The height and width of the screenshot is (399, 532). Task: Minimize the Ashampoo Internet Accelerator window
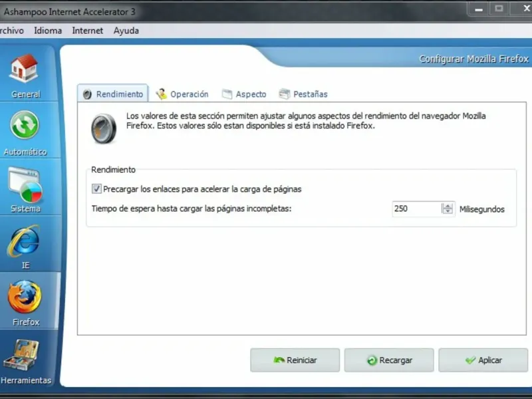tap(479, 9)
